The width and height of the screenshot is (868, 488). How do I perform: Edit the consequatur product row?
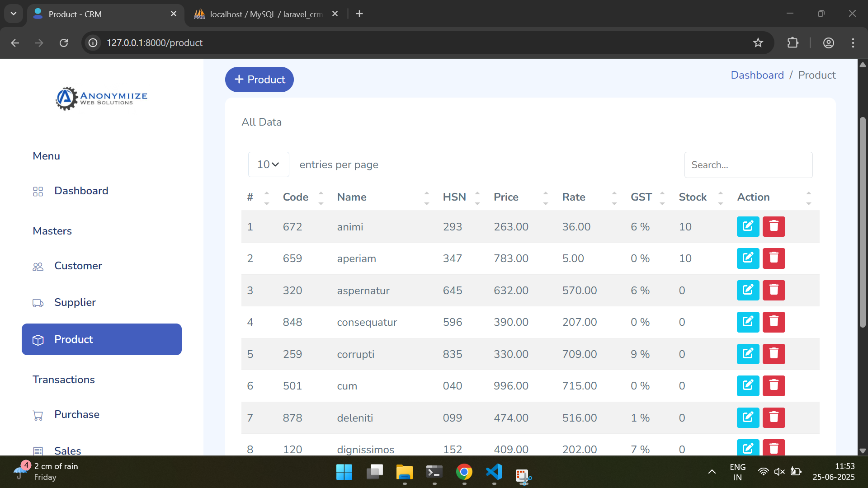[x=748, y=322]
